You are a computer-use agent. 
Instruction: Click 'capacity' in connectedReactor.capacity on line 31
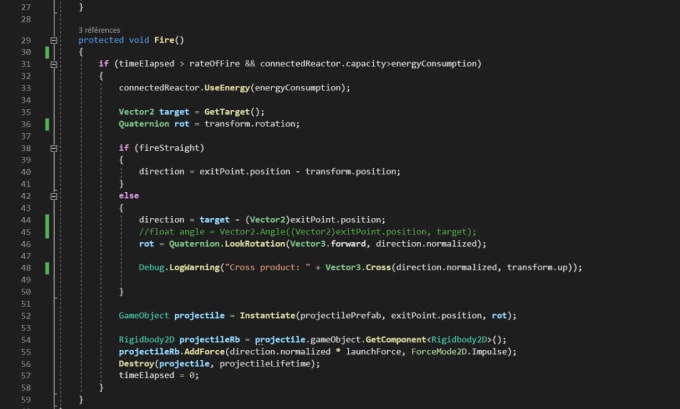(x=366, y=64)
